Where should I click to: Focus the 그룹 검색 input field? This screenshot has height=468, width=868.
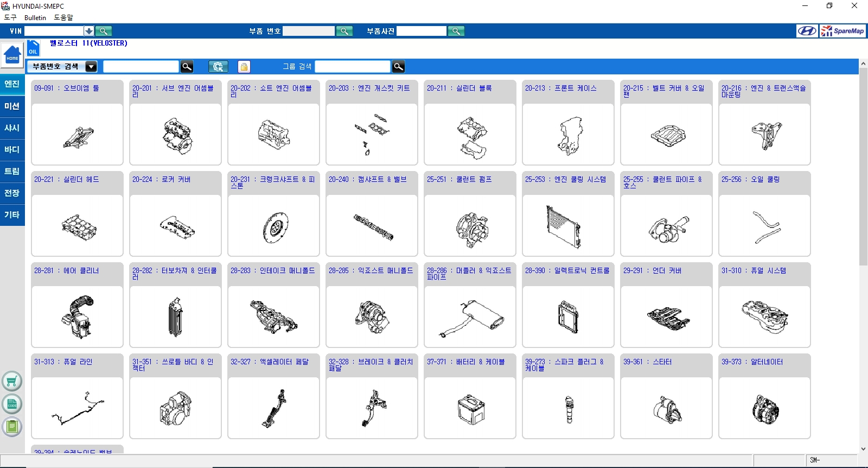(353, 67)
